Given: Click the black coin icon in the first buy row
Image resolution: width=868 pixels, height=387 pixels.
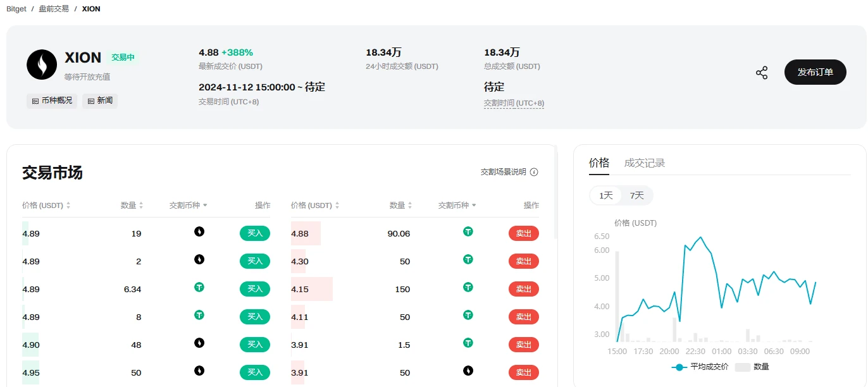Looking at the screenshot, I should click(x=199, y=233).
